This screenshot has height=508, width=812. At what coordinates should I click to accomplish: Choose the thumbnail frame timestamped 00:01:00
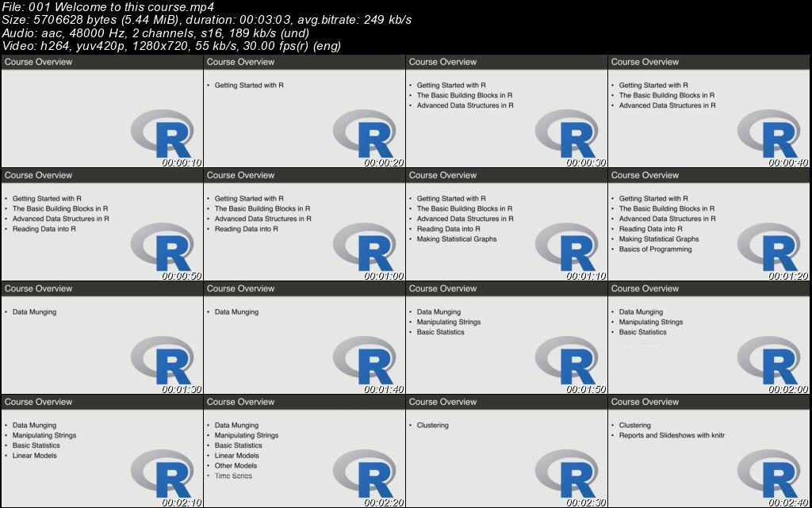click(304, 224)
